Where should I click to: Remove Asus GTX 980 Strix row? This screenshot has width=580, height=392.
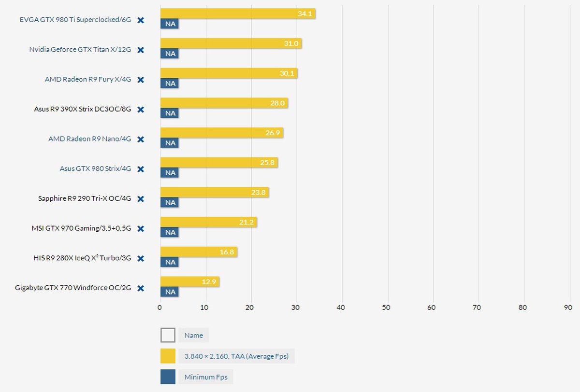(141, 169)
